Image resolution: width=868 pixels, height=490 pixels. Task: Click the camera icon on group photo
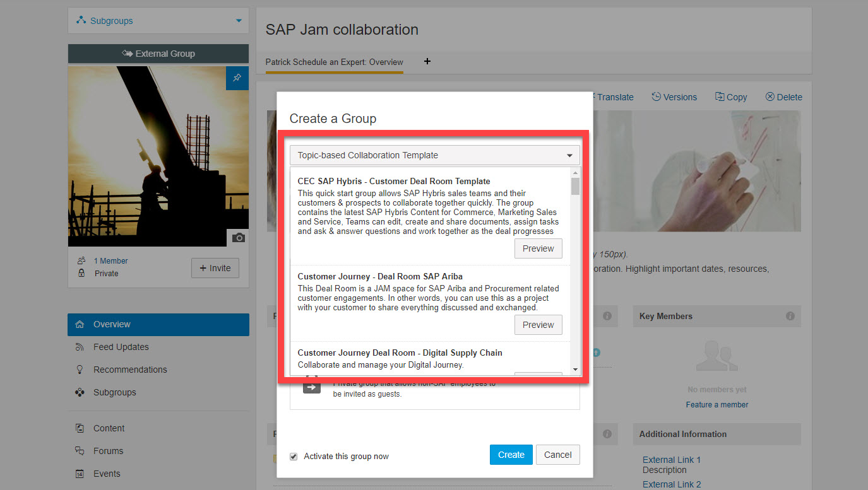[238, 238]
